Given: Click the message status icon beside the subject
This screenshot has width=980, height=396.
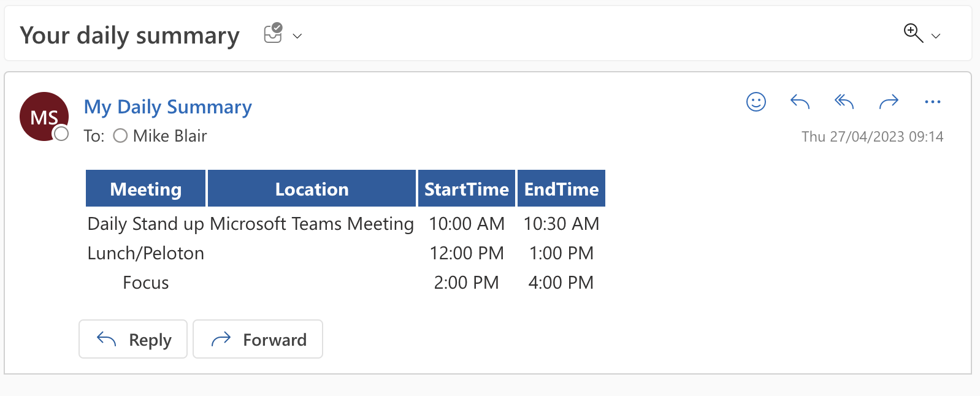Looking at the screenshot, I should [x=272, y=34].
